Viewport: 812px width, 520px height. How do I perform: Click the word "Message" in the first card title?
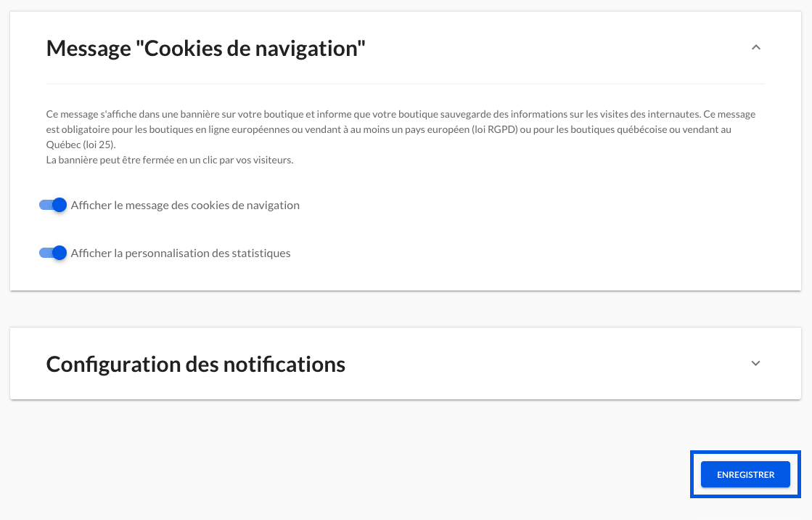coord(89,49)
